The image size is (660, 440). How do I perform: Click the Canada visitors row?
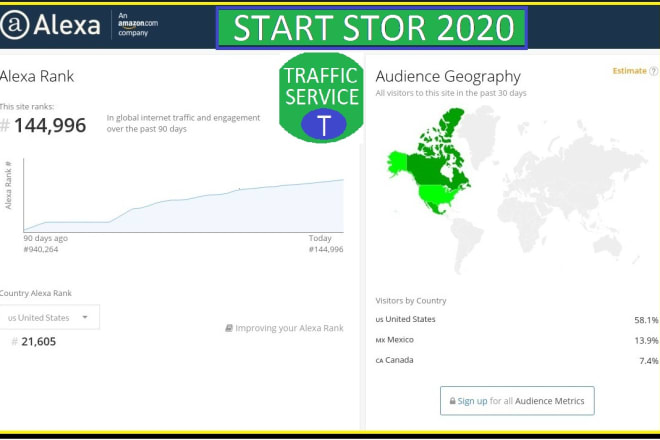click(517, 360)
